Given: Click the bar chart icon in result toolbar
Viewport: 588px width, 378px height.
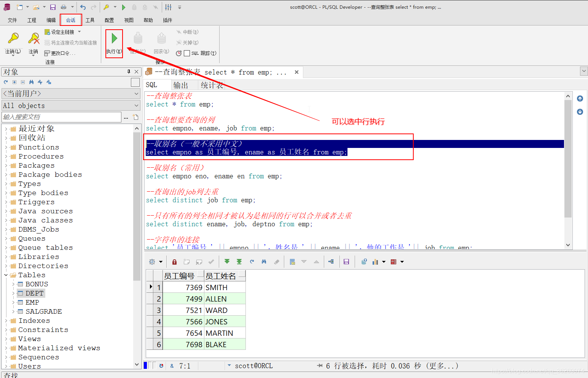Looking at the screenshot, I should [375, 262].
